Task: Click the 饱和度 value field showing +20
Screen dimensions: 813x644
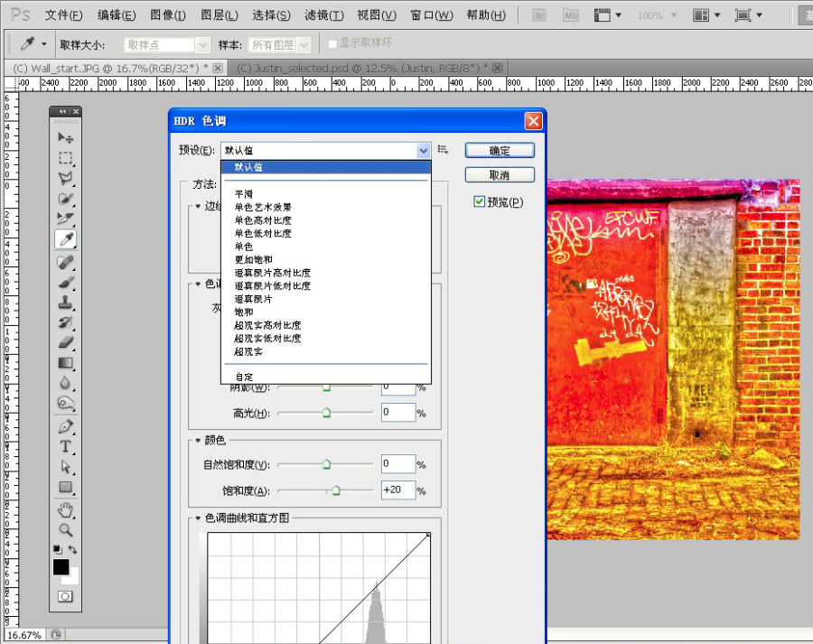Action: 398,490
